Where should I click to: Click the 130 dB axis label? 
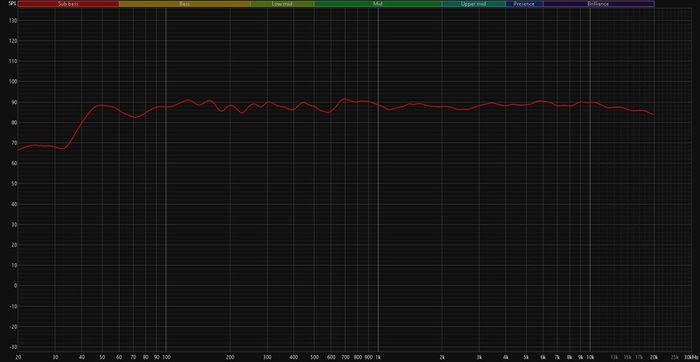(13, 21)
